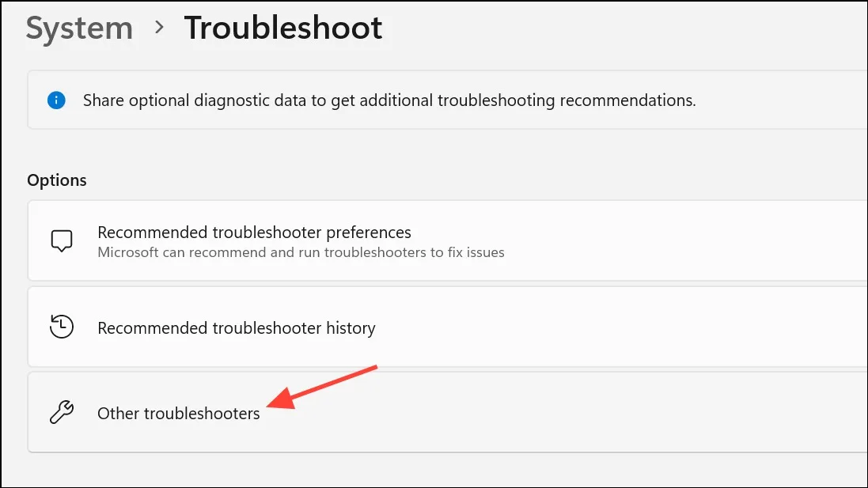This screenshot has width=868, height=488.
Task: Click the Options section heading
Action: point(57,180)
